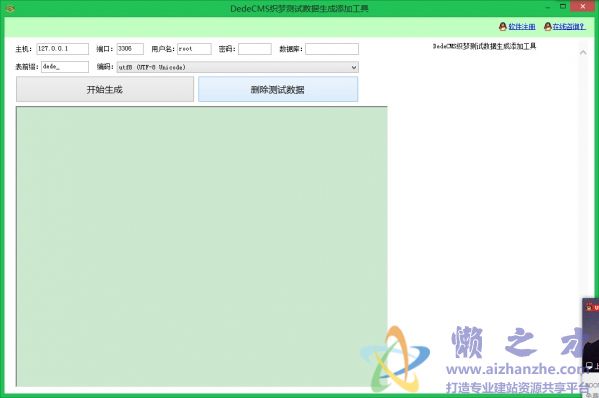
Task: Click the up arrow on the right panel scrollbar
Action: point(583,53)
